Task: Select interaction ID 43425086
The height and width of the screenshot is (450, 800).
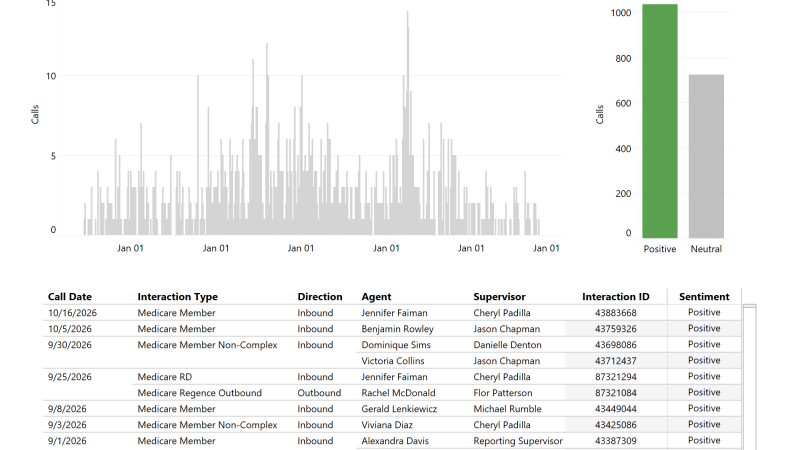Action: pos(616,424)
